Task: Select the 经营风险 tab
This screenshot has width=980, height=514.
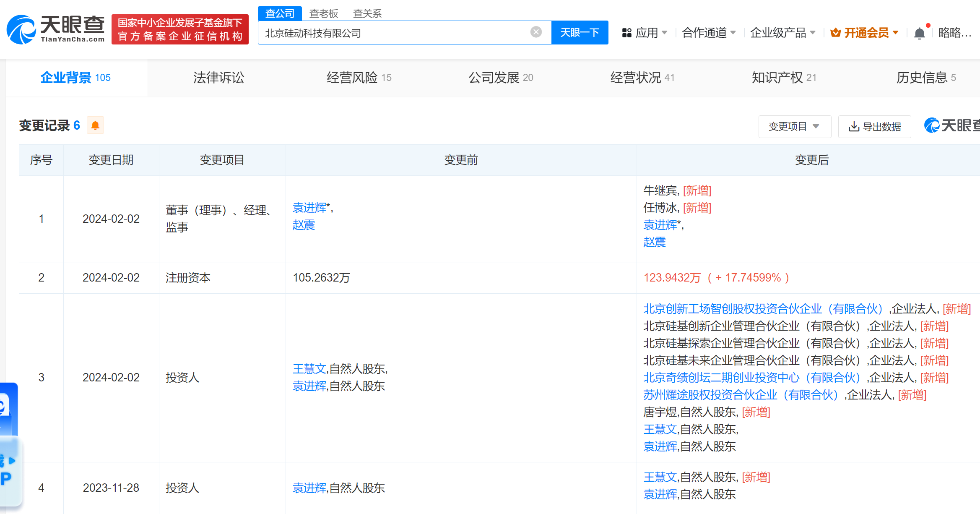Action: pos(359,78)
